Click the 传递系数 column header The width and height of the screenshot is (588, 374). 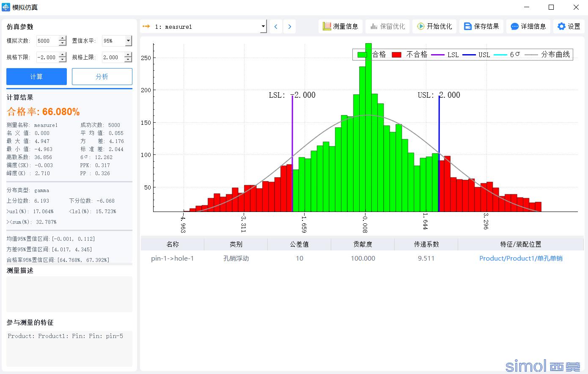(x=426, y=244)
